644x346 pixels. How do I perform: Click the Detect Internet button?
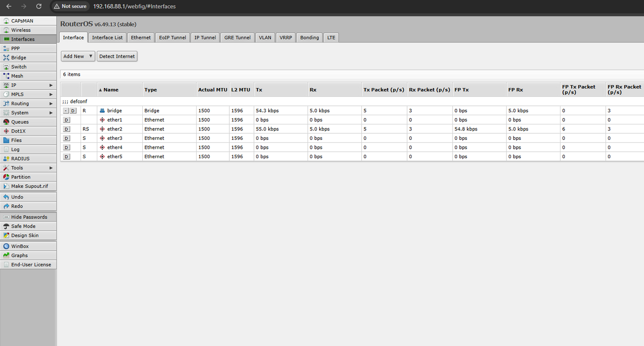pos(117,56)
